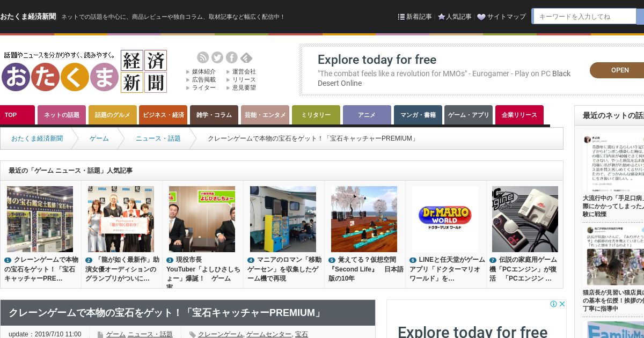
Task: Open ranked article 6 title LINEと任天堂
Action: click(x=447, y=269)
